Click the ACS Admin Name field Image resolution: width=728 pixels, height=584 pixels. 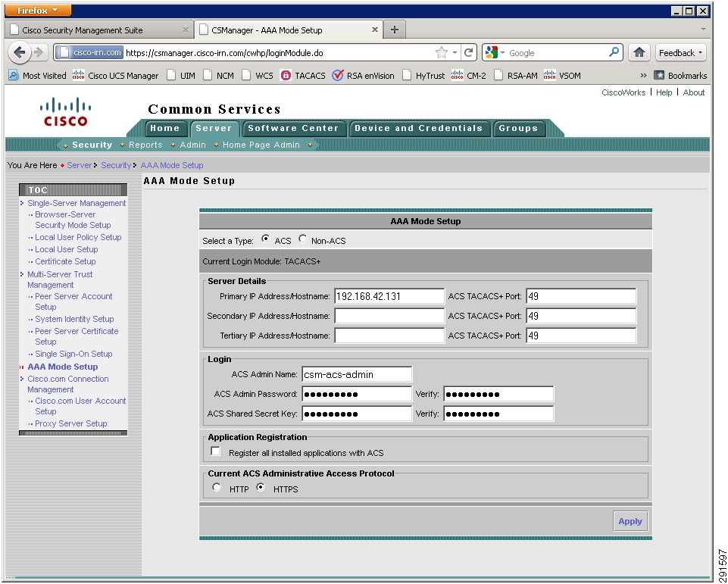[357, 374]
